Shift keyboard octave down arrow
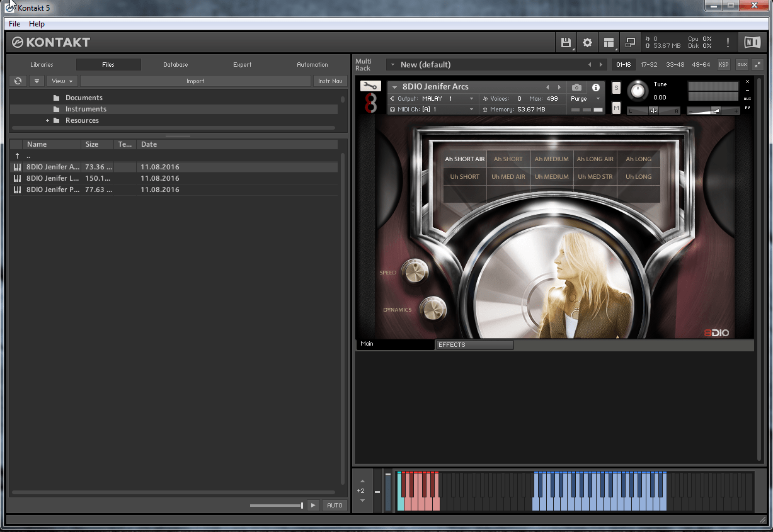This screenshot has height=532, width=773. pyautogui.click(x=362, y=501)
